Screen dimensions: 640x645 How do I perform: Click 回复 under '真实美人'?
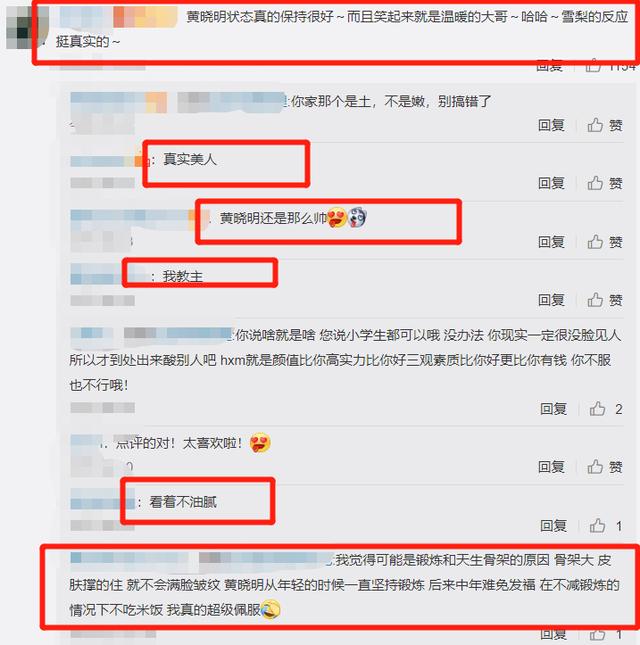pos(551,183)
